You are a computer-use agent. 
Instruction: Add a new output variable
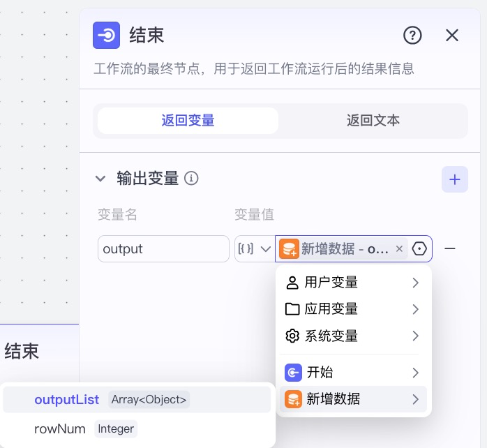click(455, 179)
